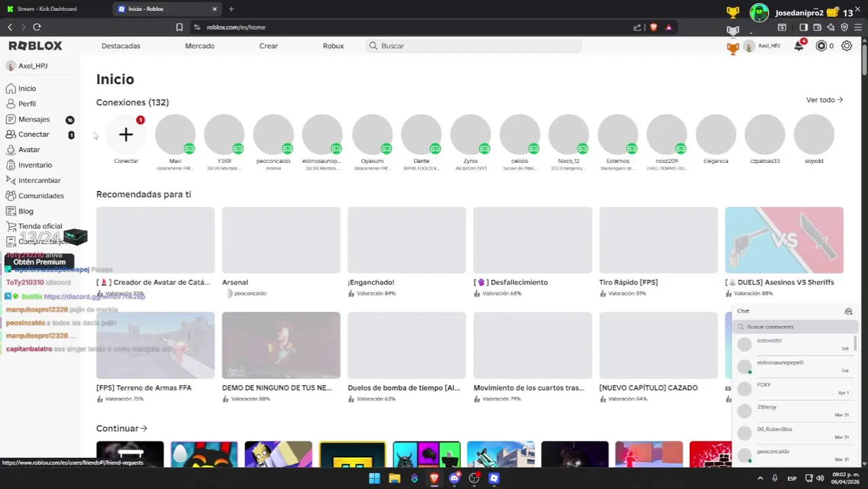Open chat with 21Benjy
The height and width of the screenshot is (489, 868).
click(x=795, y=411)
